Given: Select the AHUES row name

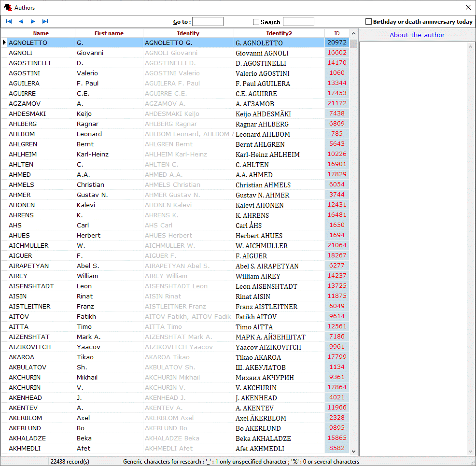Looking at the screenshot, I should (41, 235).
